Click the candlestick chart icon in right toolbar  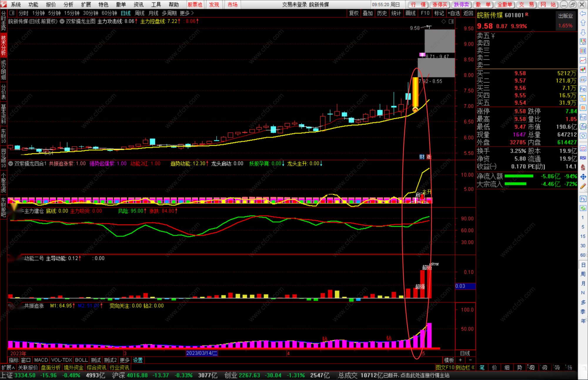[x=583, y=70]
